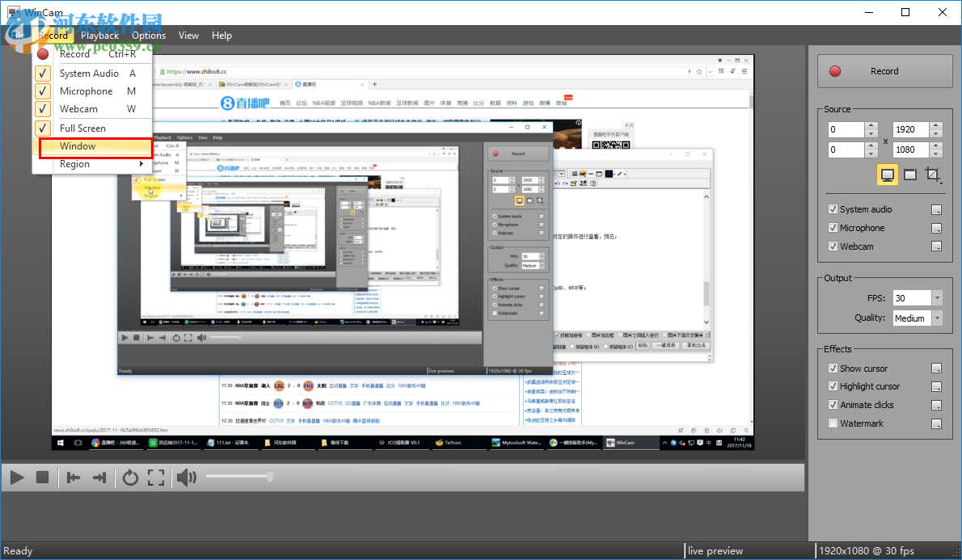The width and height of the screenshot is (962, 560).
Task: Increase the source X position stepper
Action: [x=871, y=126]
